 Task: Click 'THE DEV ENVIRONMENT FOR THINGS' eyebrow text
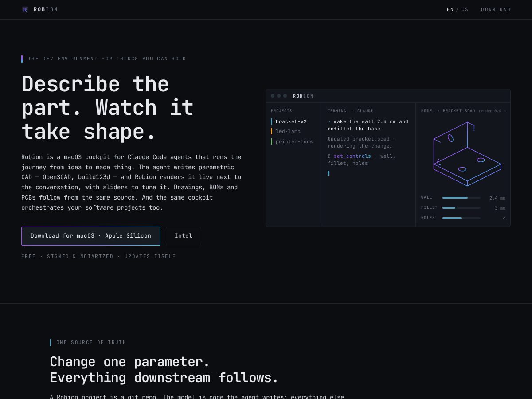(x=107, y=59)
